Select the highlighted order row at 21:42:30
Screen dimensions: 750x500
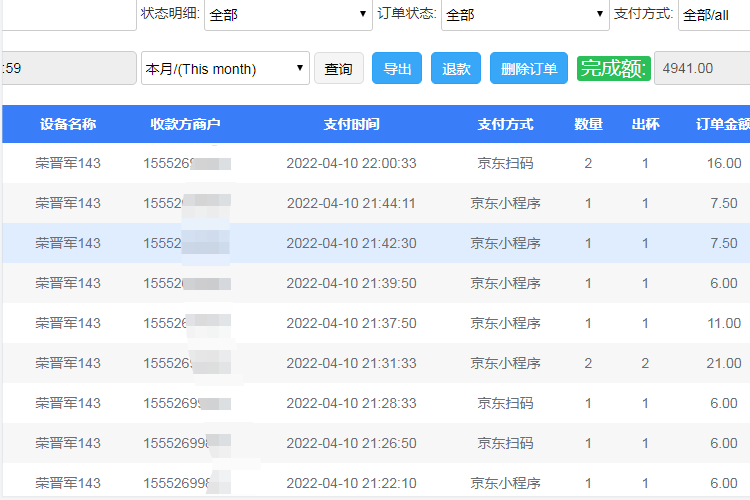coord(351,243)
